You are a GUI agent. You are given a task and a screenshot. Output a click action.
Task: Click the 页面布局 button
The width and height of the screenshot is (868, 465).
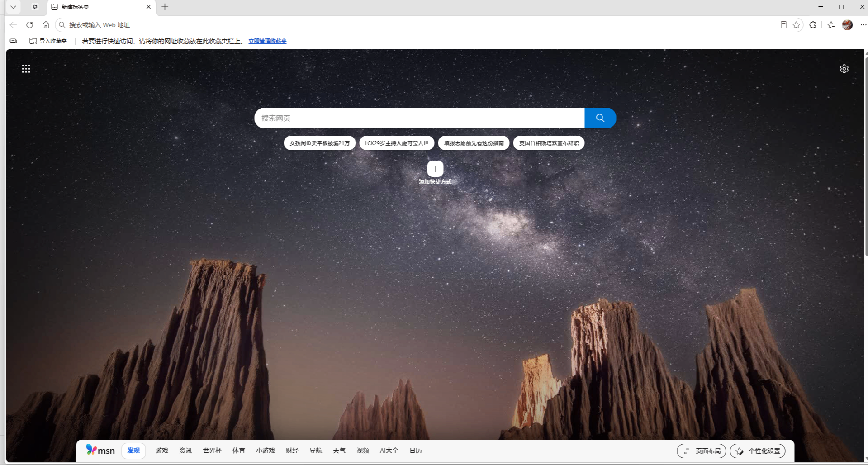702,451
